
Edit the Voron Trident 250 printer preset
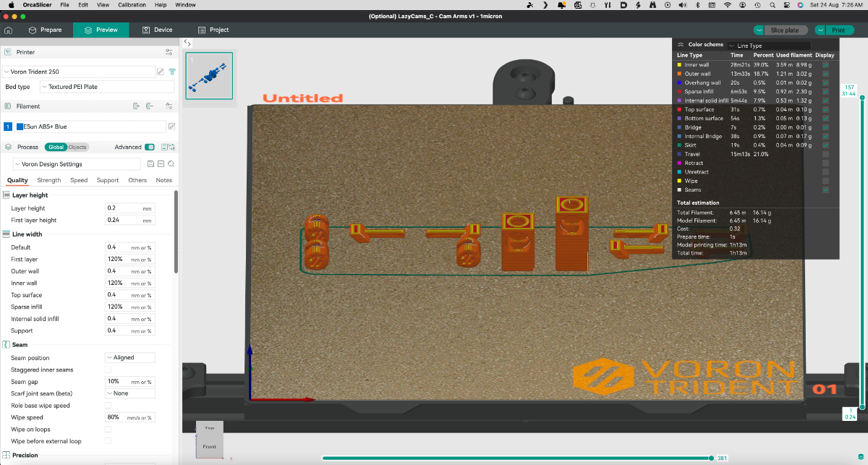[x=161, y=72]
